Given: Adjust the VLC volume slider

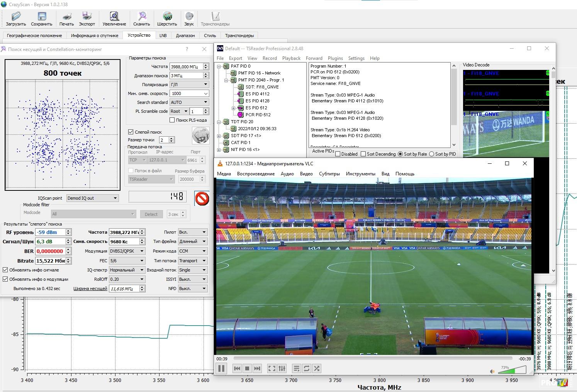Looking at the screenshot, I should click(513, 371).
